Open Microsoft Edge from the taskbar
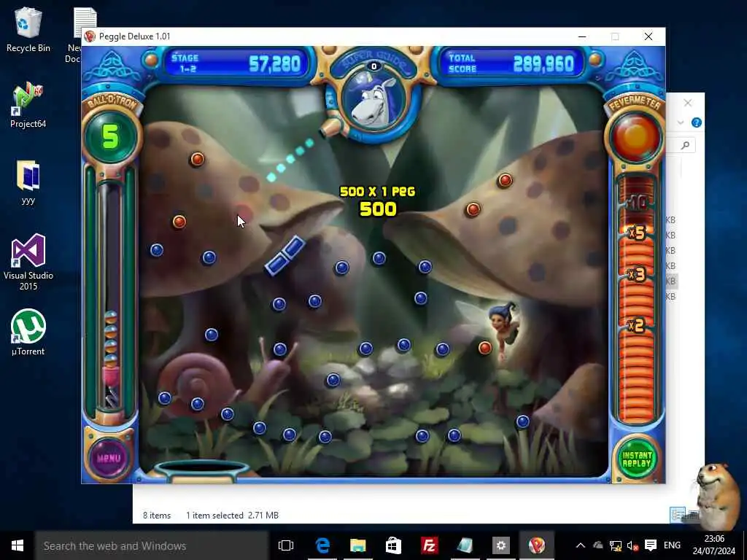The height and width of the screenshot is (560, 747). [322, 545]
